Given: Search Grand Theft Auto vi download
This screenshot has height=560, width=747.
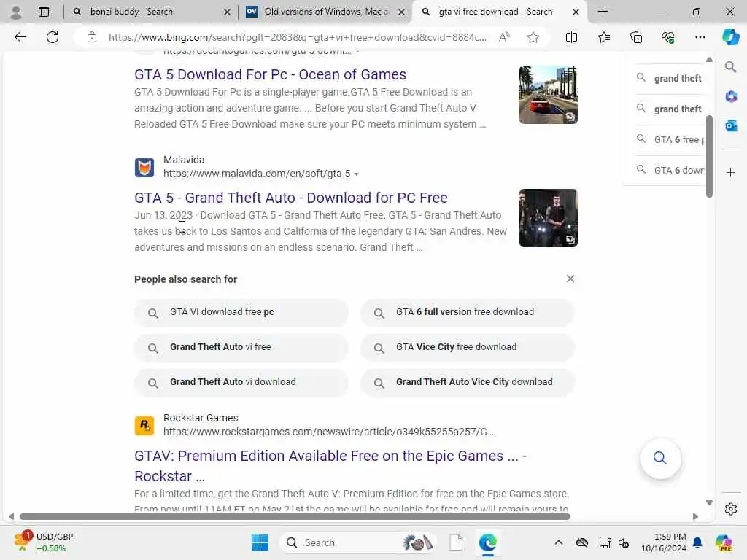Looking at the screenshot, I should 241,382.
